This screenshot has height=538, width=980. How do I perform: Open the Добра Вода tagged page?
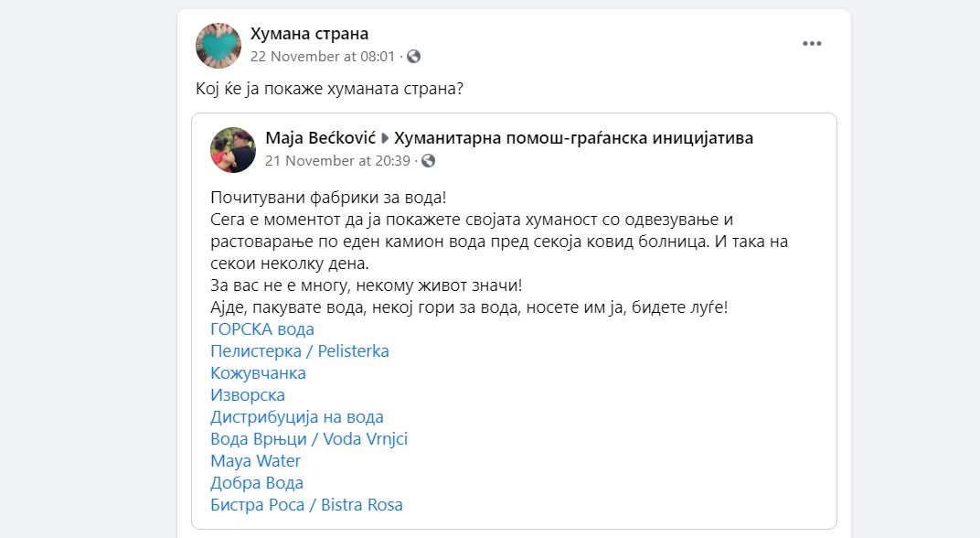click(257, 483)
